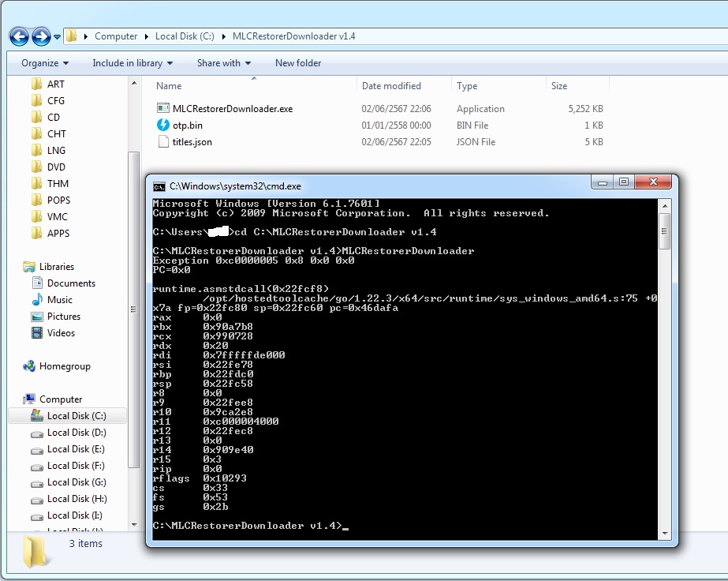Select Local Disk (G:) drive icon
This screenshot has height=581, width=728.
[x=37, y=483]
